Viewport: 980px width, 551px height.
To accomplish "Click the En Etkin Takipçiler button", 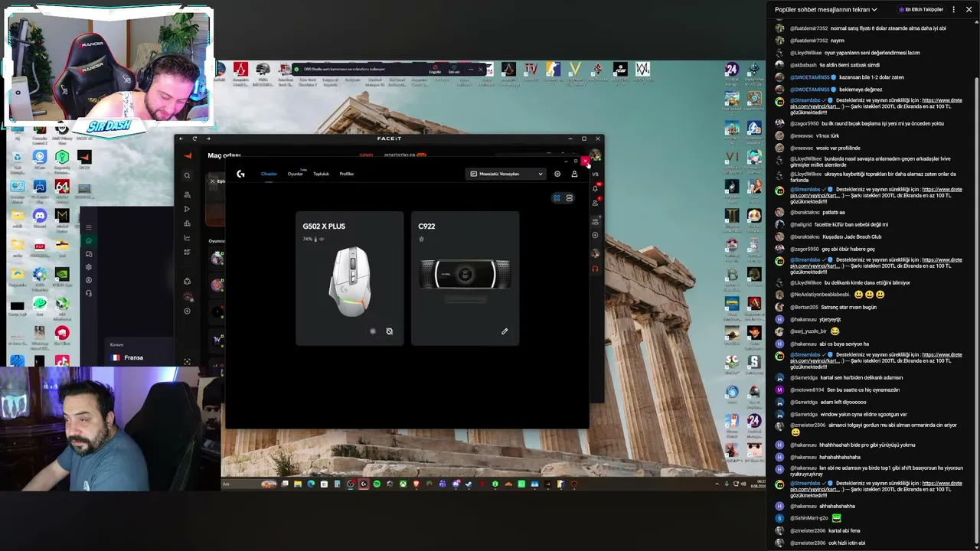I will coord(922,10).
